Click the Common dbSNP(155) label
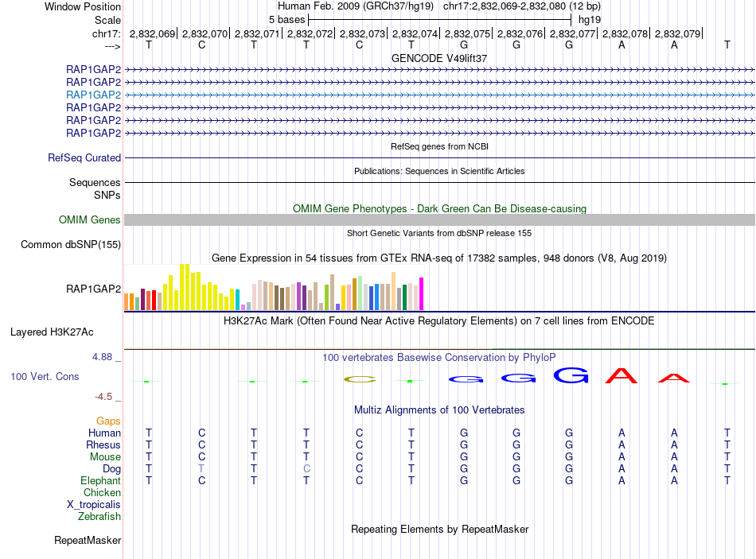Image resolution: width=756 pixels, height=559 pixels. (x=71, y=244)
